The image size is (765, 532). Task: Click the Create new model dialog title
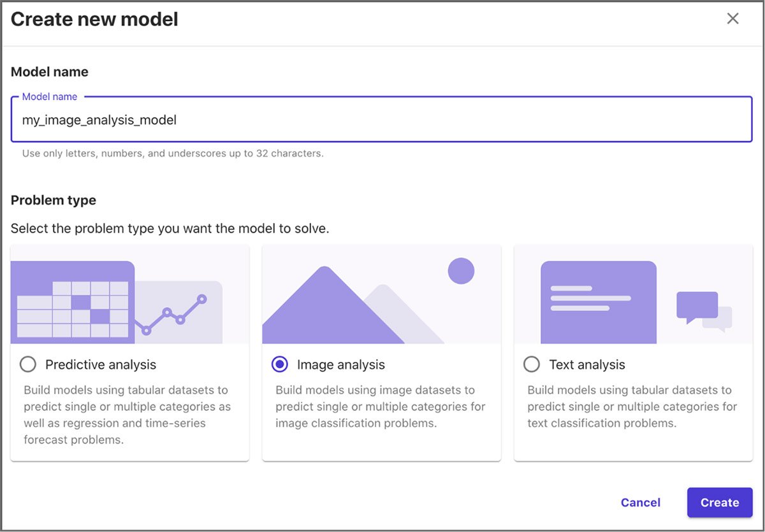pos(94,19)
